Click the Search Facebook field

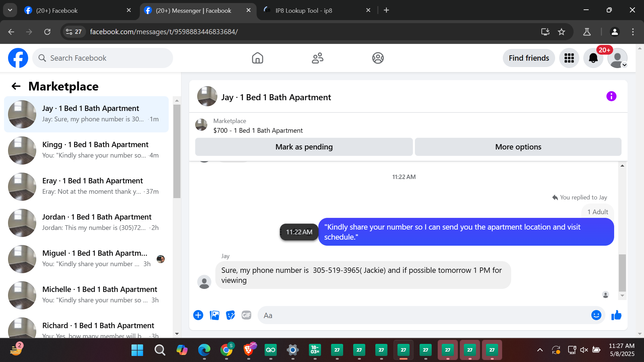[x=103, y=58]
